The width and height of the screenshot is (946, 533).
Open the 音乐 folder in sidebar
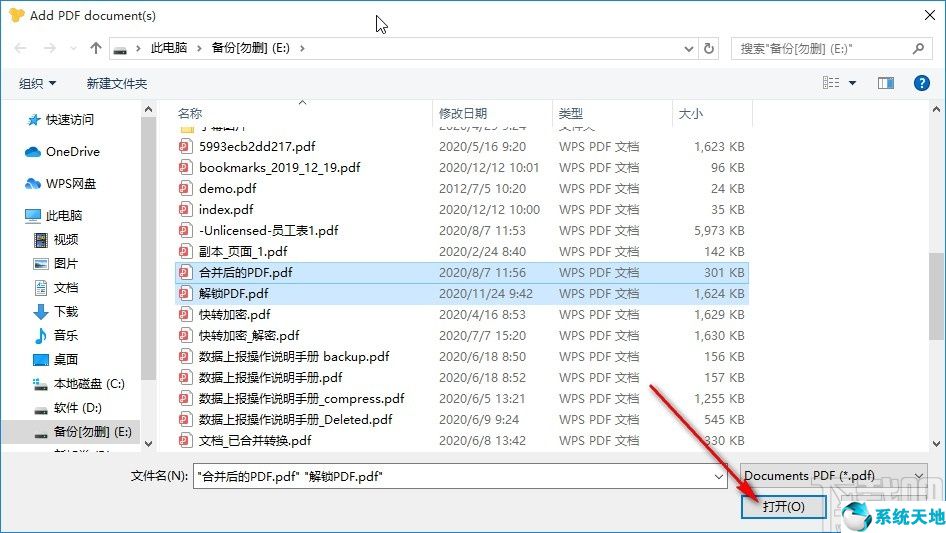(56, 336)
